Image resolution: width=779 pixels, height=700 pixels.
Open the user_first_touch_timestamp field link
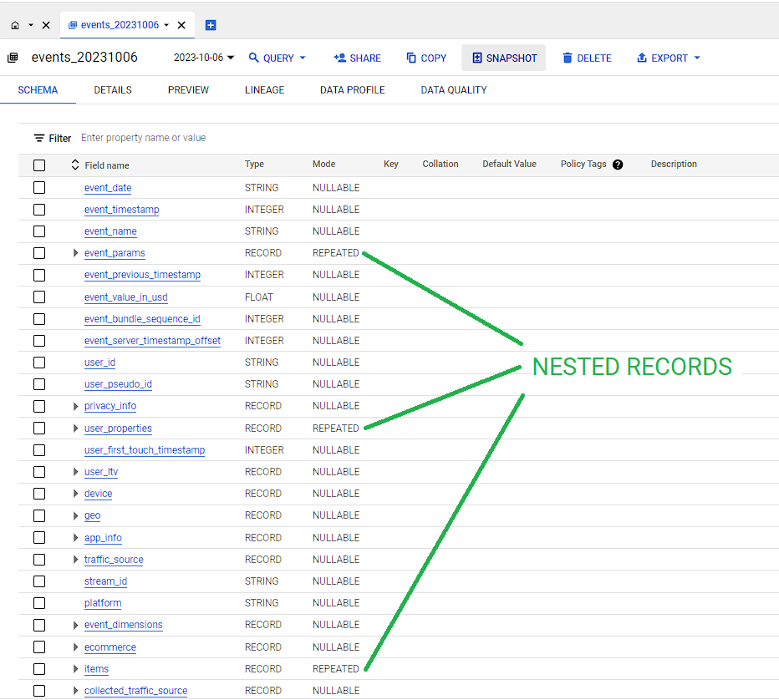click(x=145, y=449)
